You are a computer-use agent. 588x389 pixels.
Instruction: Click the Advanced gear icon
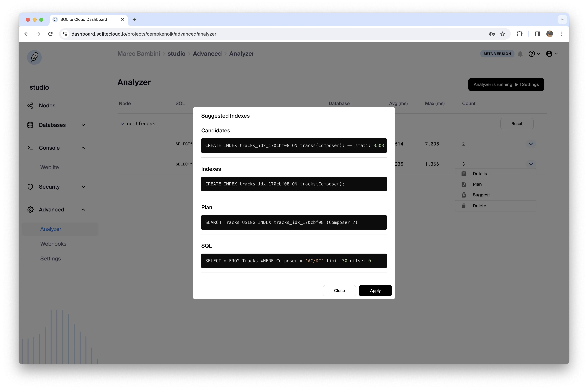pyautogui.click(x=30, y=209)
